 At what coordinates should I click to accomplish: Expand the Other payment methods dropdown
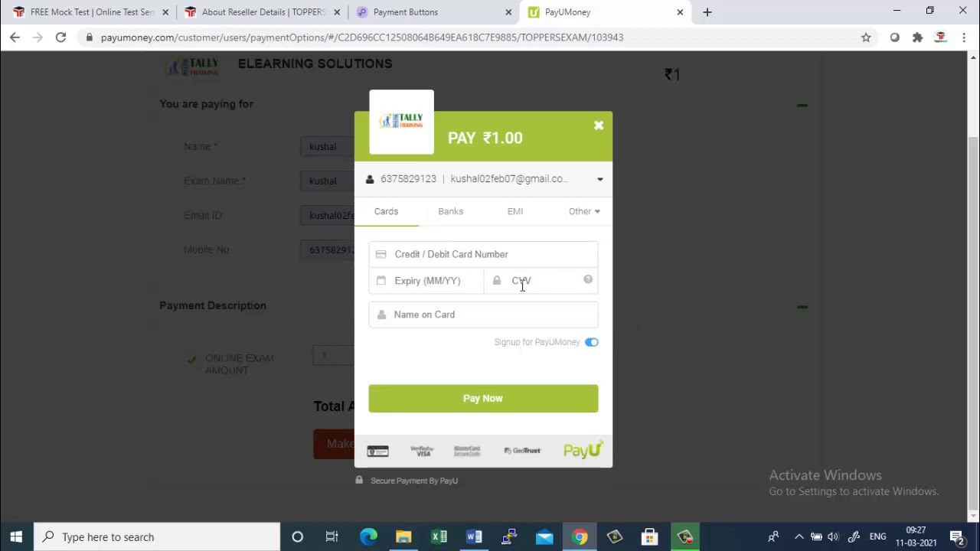pyautogui.click(x=584, y=211)
